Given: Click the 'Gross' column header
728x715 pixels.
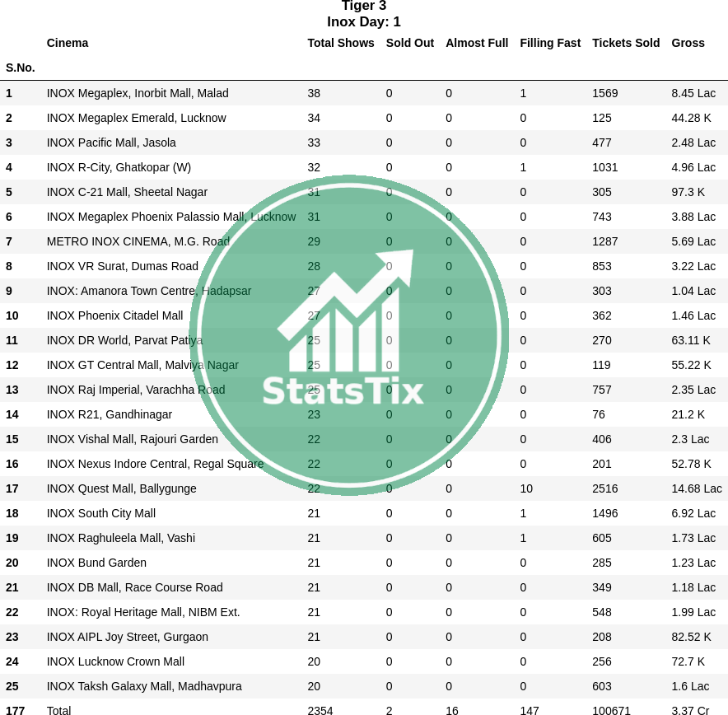Looking at the screenshot, I should [x=688, y=43].
